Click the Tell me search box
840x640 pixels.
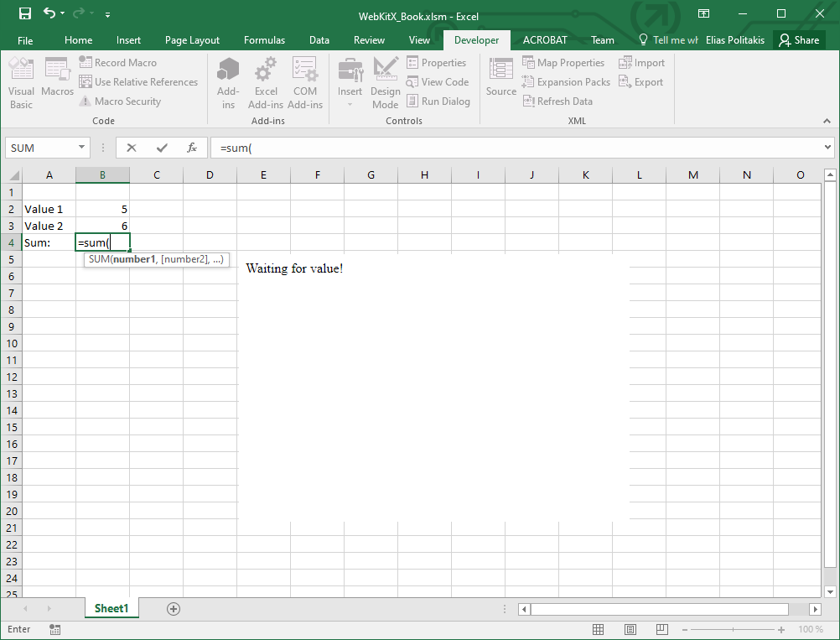click(668, 40)
